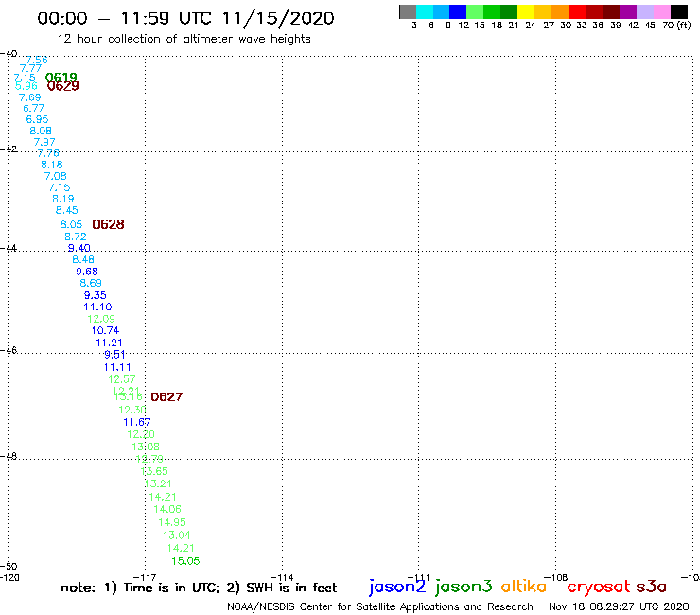Image resolution: width=700 pixels, height=615 pixels.
Task: Select the 5.96 cyan wave height value
Action: click(x=26, y=85)
